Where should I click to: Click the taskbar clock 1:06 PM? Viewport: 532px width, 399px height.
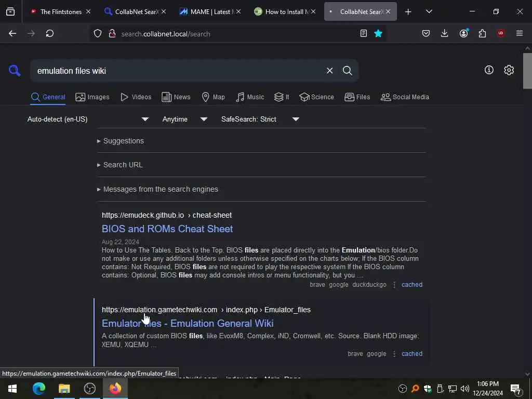click(488, 389)
